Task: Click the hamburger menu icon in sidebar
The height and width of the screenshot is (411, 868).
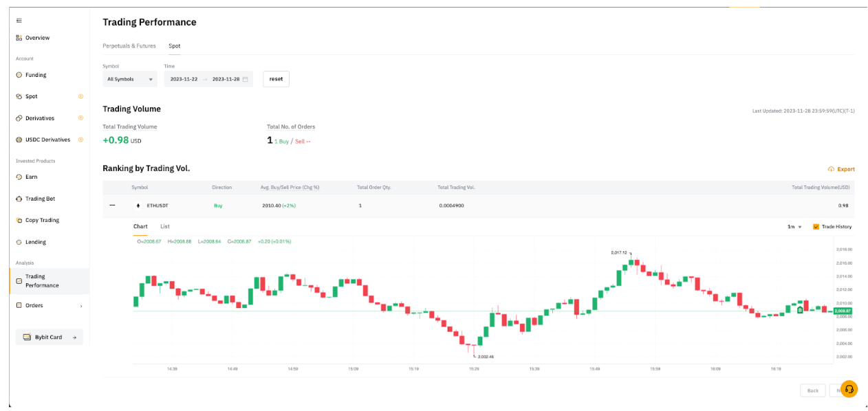Action: 19,21
